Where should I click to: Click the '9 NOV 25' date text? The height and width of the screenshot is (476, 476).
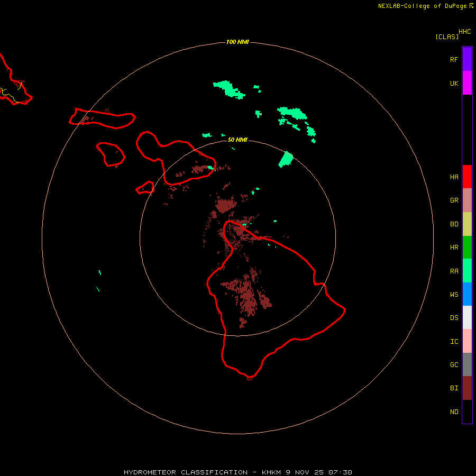(305, 472)
